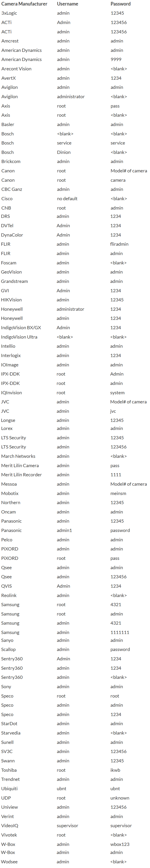Viewport: 150px width, 868px height.
Task: Select the 3xLogic manufacturer cell
Action: [x=9, y=13]
